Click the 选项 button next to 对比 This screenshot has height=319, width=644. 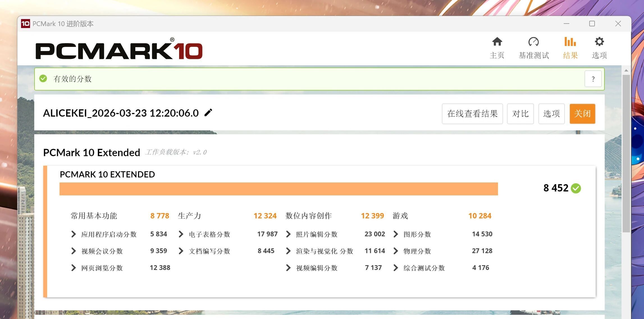[x=551, y=114]
